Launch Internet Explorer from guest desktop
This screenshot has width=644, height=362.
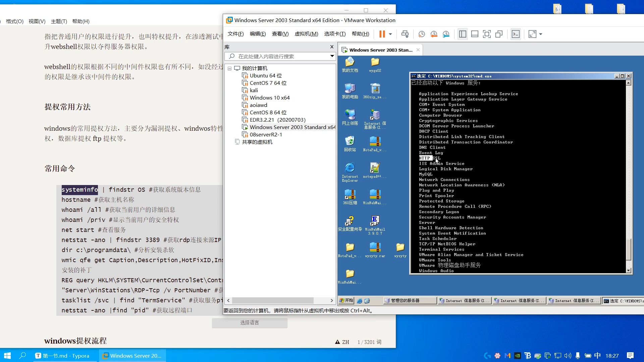click(x=350, y=172)
